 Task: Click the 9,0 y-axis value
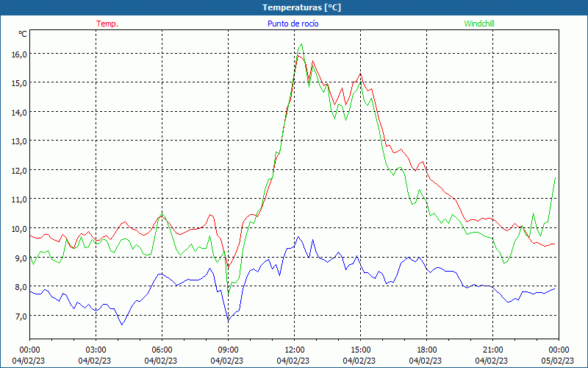point(21,258)
